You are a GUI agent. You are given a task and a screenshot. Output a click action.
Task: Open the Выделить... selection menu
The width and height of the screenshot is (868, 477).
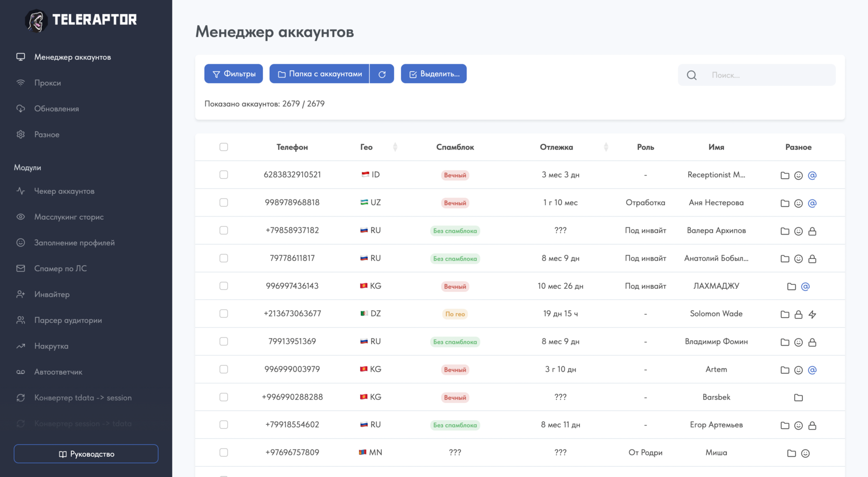pos(434,74)
